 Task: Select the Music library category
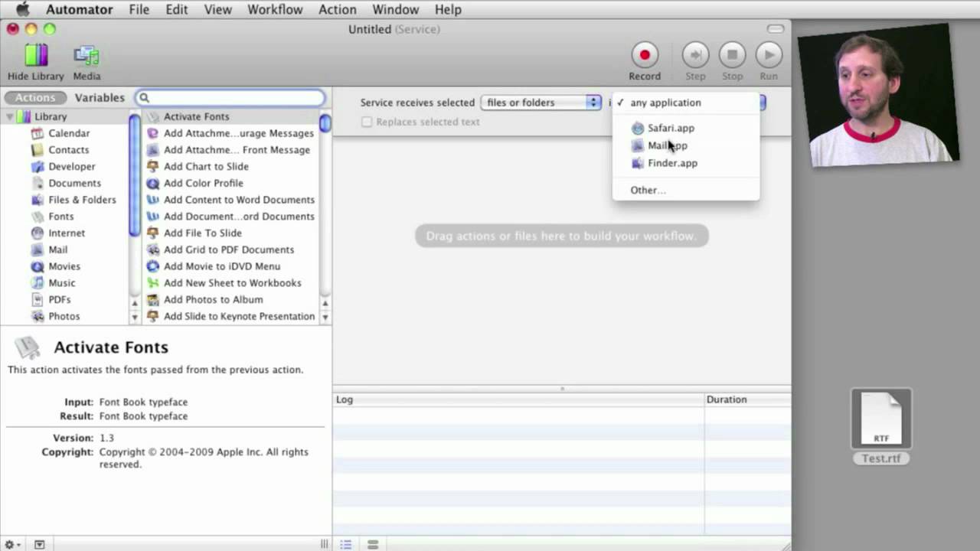[x=61, y=283]
